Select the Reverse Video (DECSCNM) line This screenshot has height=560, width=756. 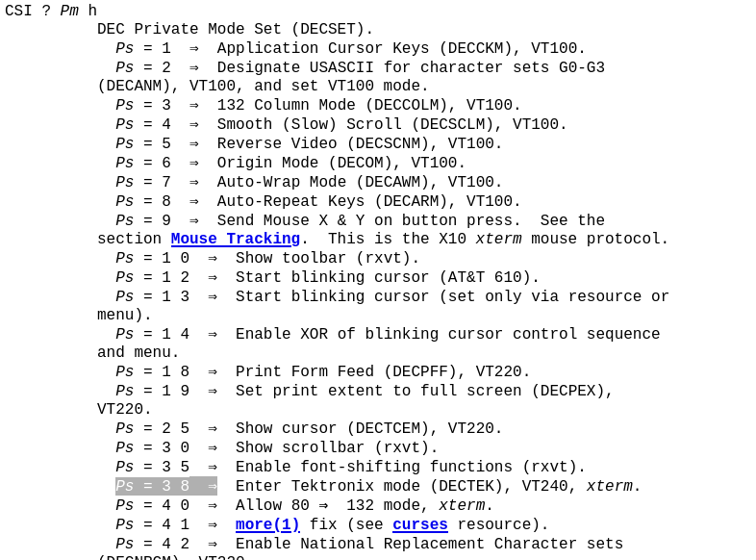pos(359,144)
